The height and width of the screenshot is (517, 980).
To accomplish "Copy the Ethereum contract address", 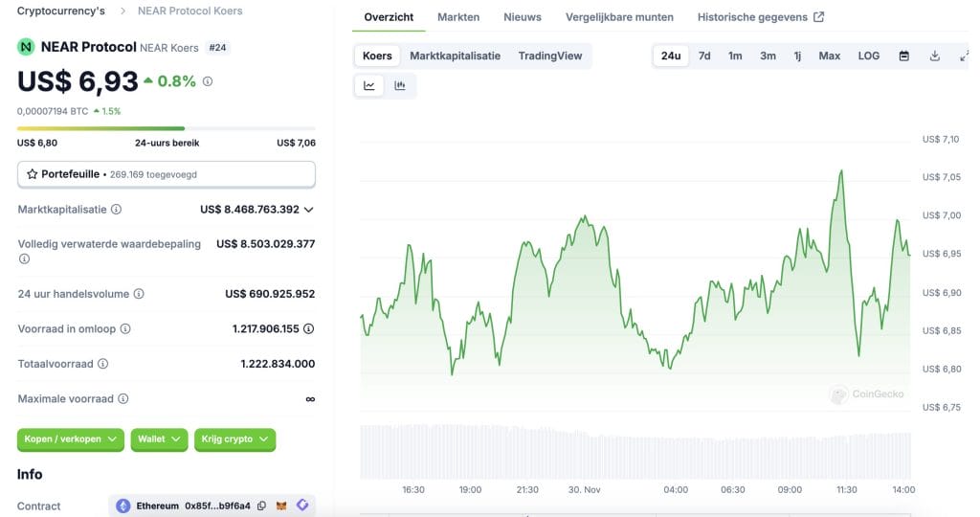I will click(x=262, y=506).
